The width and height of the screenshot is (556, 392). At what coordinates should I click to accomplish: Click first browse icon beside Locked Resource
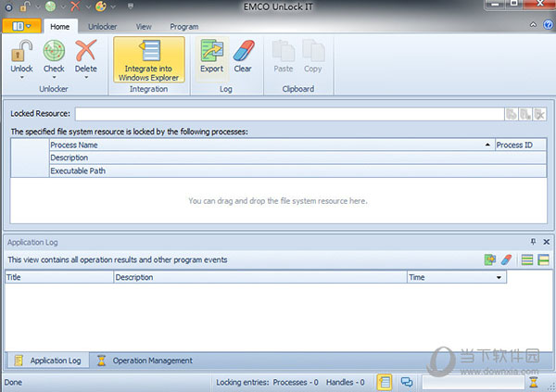pyautogui.click(x=512, y=114)
